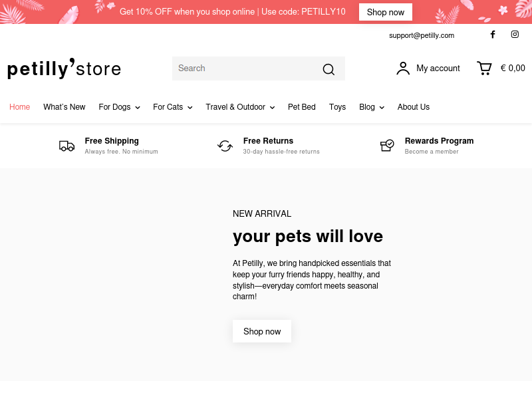Open the Facebook social icon
Screen dimensions: 532x399
(x=493, y=35)
